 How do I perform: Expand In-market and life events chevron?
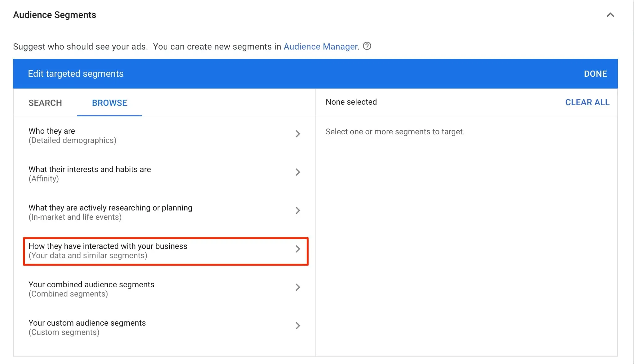pyautogui.click(x=297, y=210)
